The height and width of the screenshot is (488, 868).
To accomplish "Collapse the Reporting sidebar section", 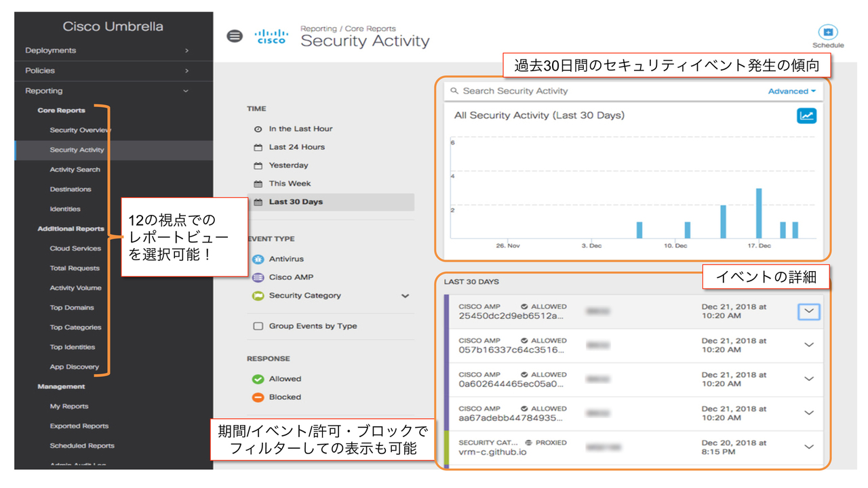I will pos(113,91).
